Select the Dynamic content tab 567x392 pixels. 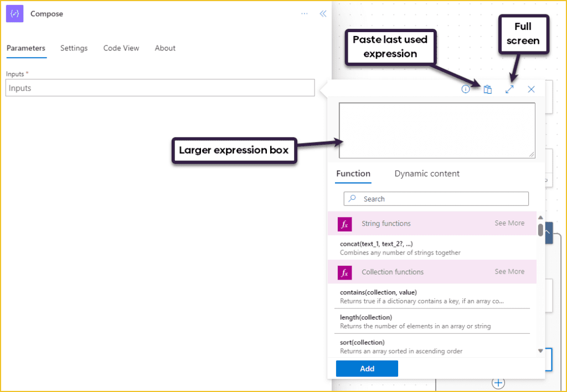pyautogui.click(x=427, y=173)
